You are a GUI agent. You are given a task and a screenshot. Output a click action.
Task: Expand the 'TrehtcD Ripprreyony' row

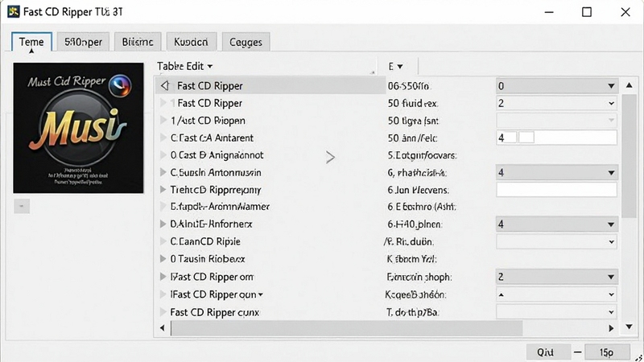click(x=163, y=190)
